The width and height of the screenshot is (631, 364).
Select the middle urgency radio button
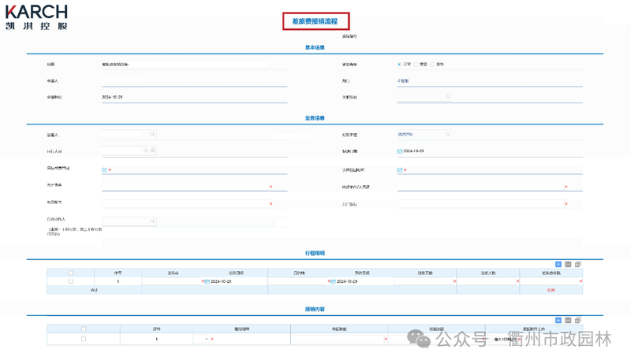point(416,65)
